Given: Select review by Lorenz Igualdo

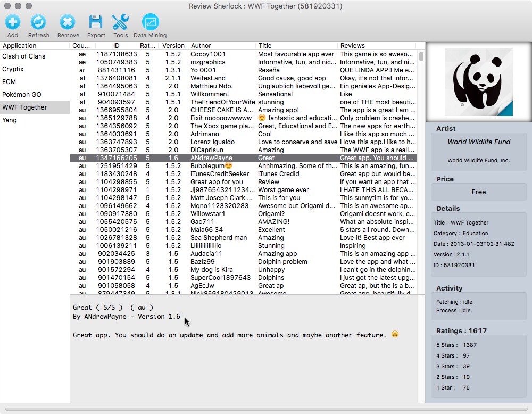Looking at the screenshot, I should click(x=244, y=142).
